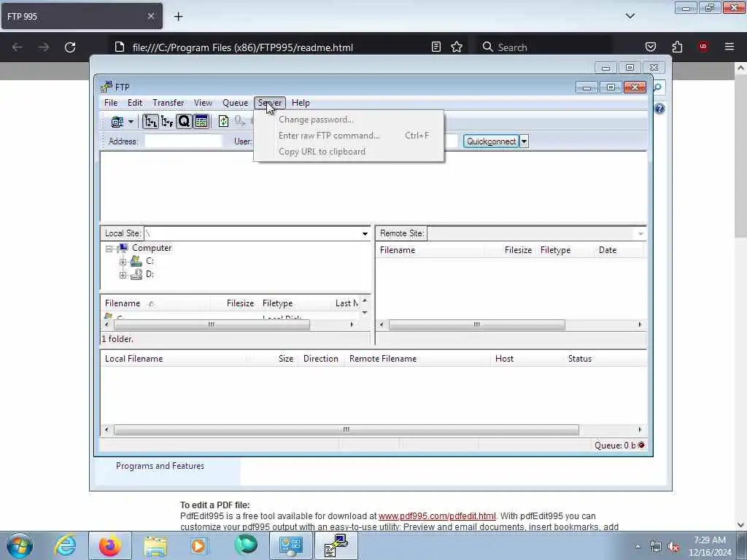Click the C: drive icon
The height and width of the screenshot is (560, 747).
click(x=136, y=261)
